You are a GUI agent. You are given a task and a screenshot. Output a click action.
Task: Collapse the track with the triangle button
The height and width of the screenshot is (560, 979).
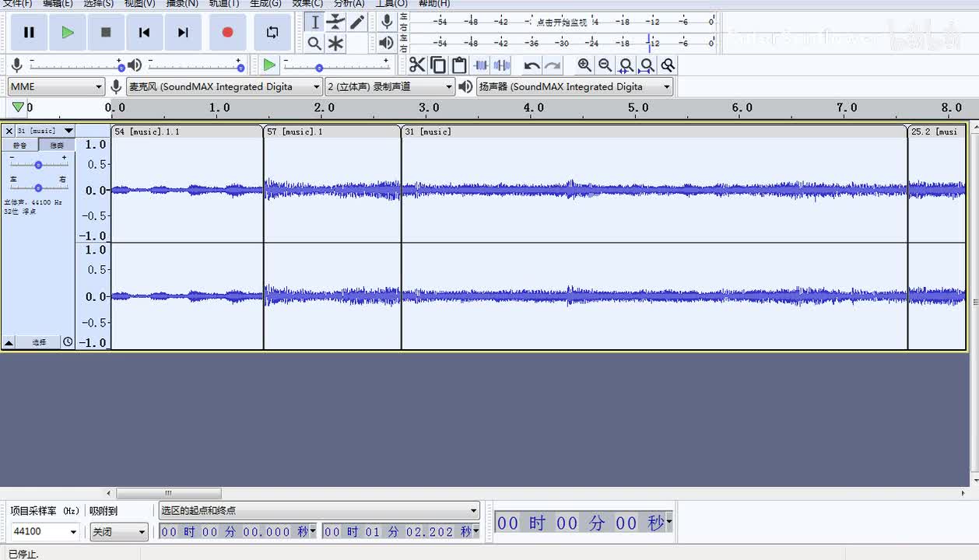[9, 342]
